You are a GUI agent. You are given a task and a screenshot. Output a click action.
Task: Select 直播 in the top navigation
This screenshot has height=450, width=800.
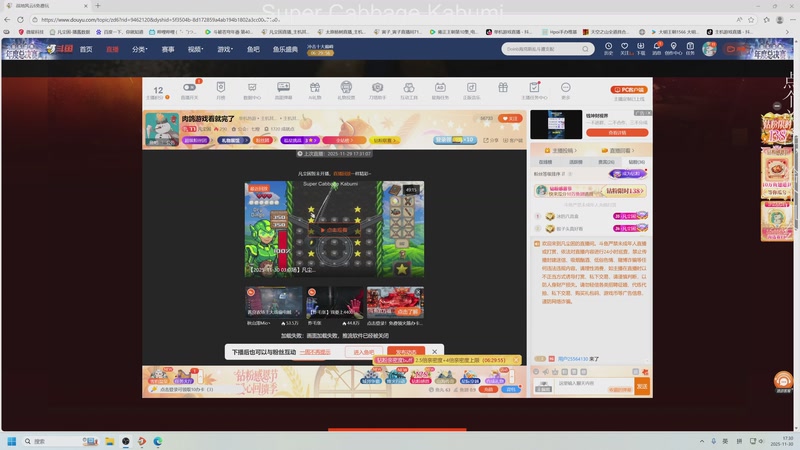pos(112,49)
